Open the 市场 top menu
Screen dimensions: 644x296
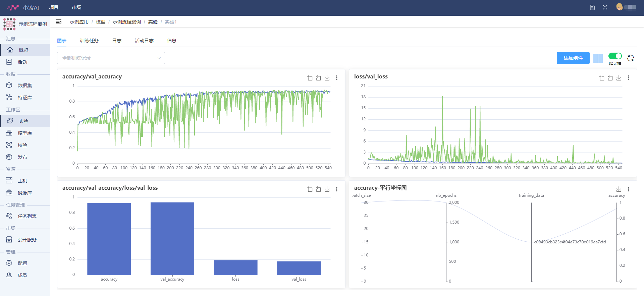click(x=76, y=7)
